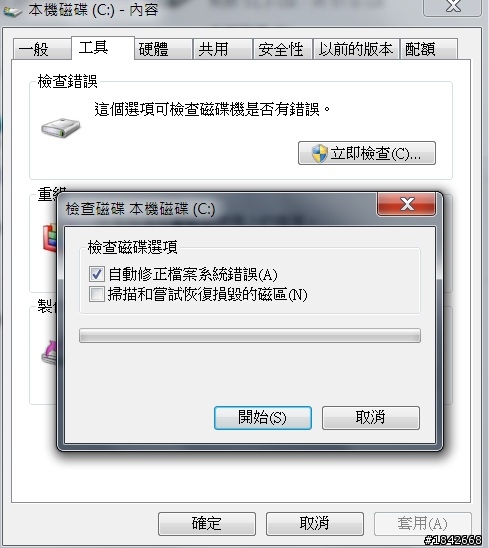Click the hard drive icon under 檢查錯誤
The width and height of the screenshot is (489, 548).
point(61,128)
